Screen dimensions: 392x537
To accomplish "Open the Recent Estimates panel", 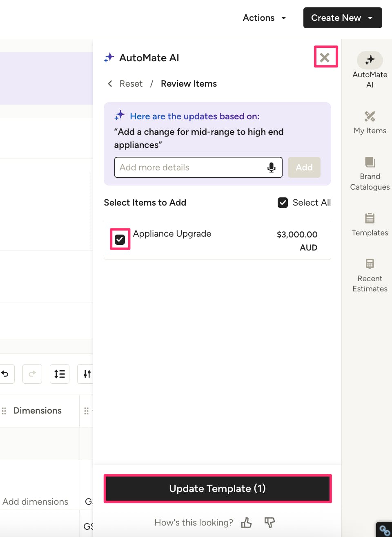I will [370, 275].
